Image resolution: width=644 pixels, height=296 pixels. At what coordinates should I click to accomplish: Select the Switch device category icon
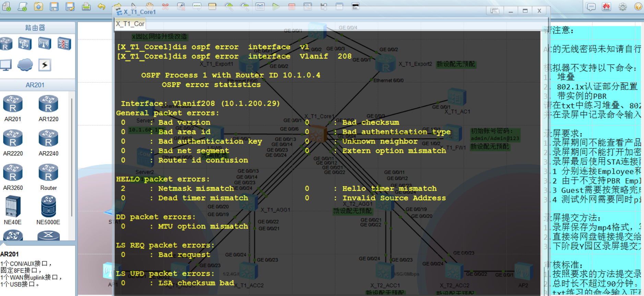click(x=25, y=44)
